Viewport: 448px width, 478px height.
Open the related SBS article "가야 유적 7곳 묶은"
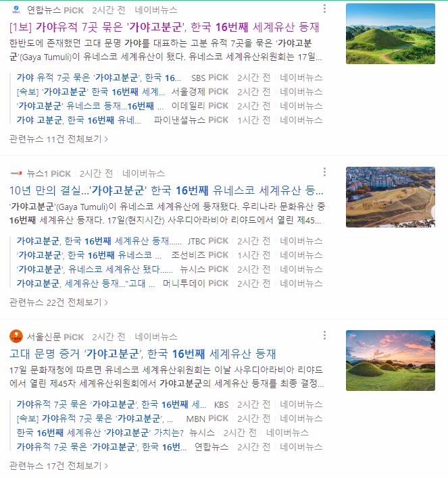tap(99, 78)
